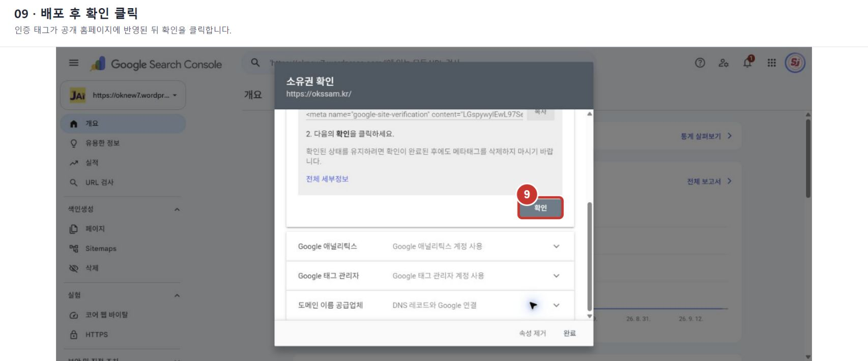Click the dialog scrollbar up arrow

pyautogui.click(x=590, y=114)
